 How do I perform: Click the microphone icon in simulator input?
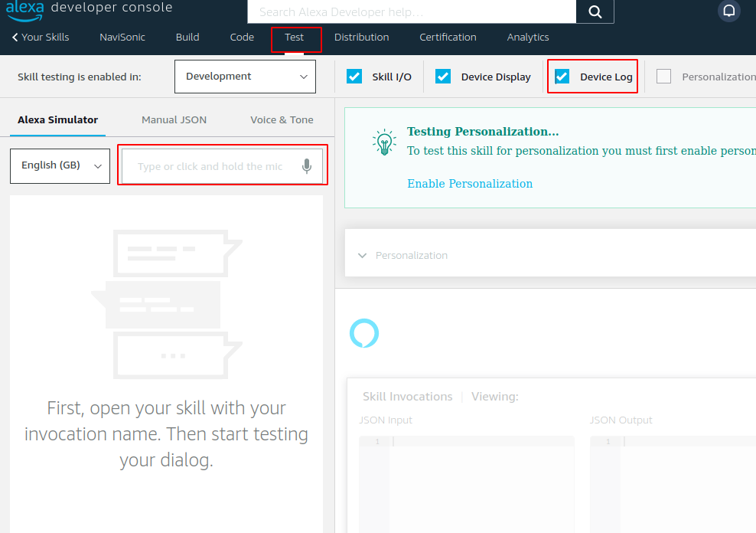(x=307, y=166)
